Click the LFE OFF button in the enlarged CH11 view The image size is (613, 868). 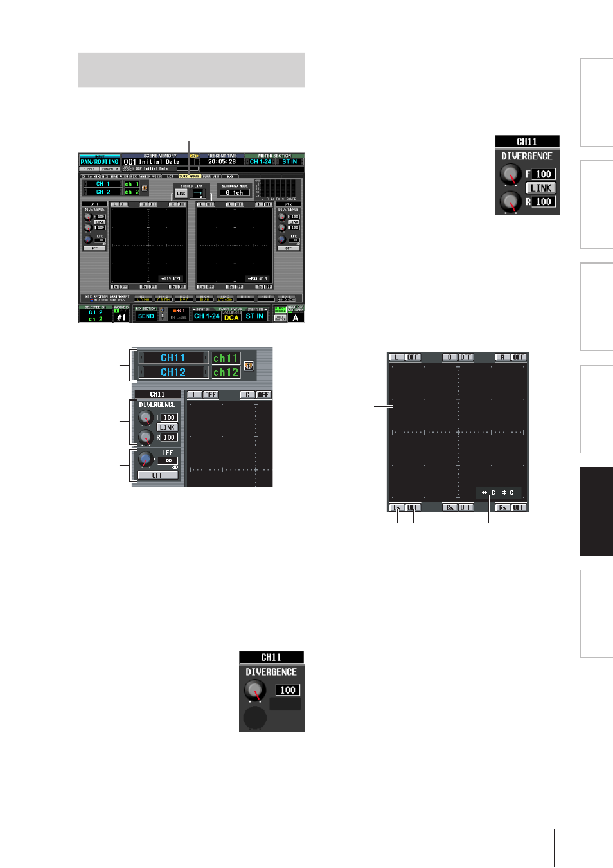click(157, 475)
